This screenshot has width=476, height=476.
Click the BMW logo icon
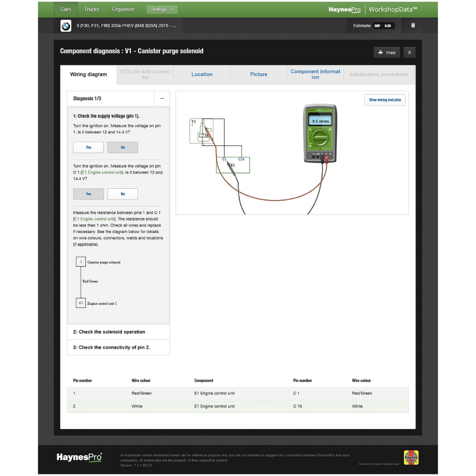66,26
